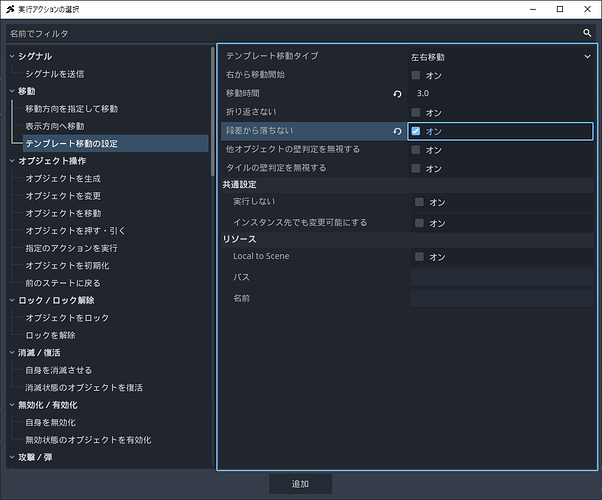Collapse the 消滅 / 復活 category

[x=12, y=353]
